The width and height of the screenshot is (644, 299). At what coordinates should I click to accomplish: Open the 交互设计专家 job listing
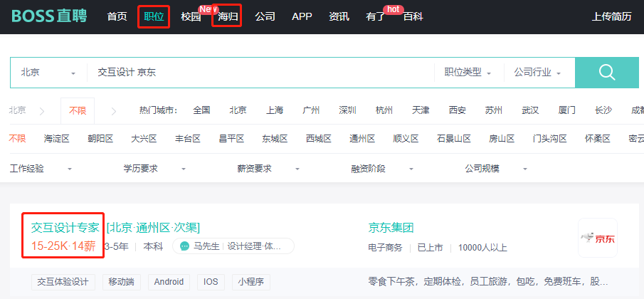[65, 228]
